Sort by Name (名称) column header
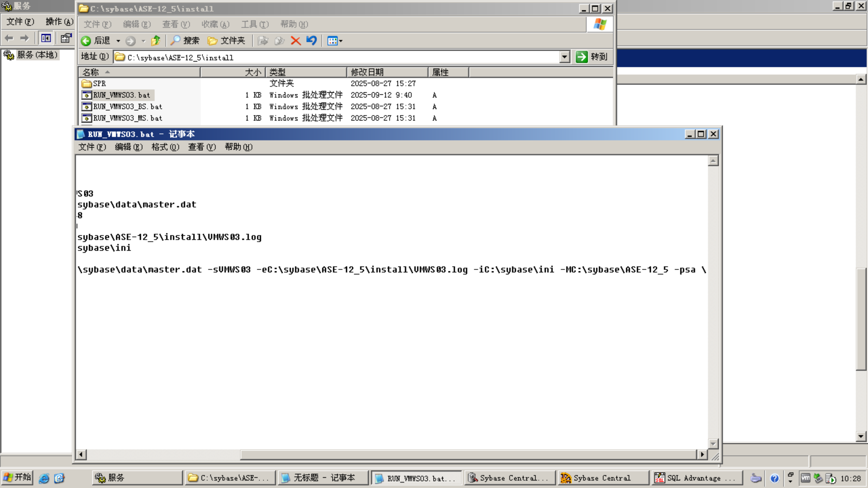 139,72
